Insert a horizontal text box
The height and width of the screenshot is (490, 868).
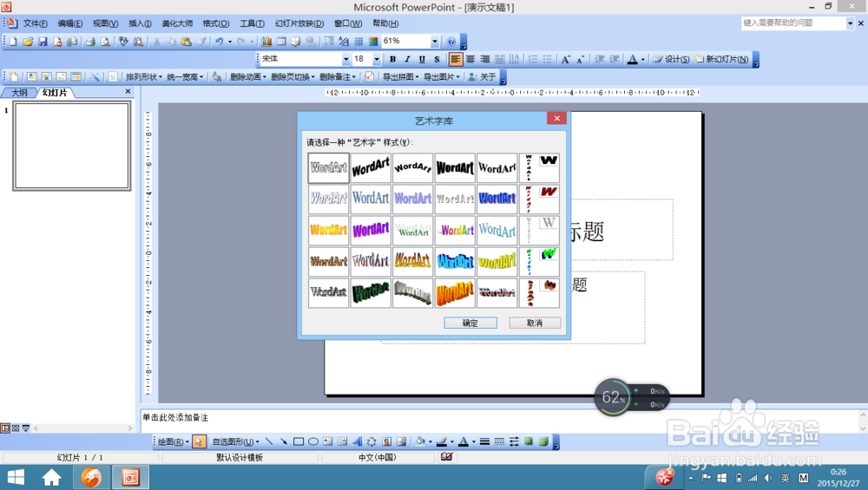(x=328, y=441)
